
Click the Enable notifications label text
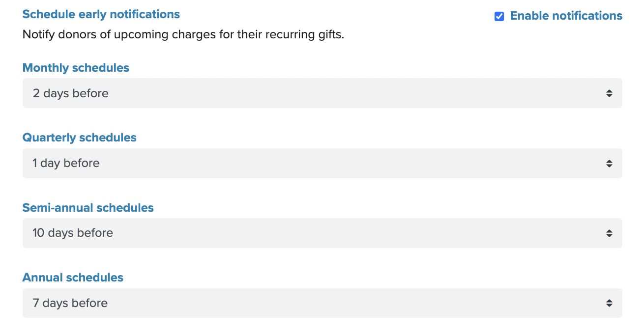(566, 16)
